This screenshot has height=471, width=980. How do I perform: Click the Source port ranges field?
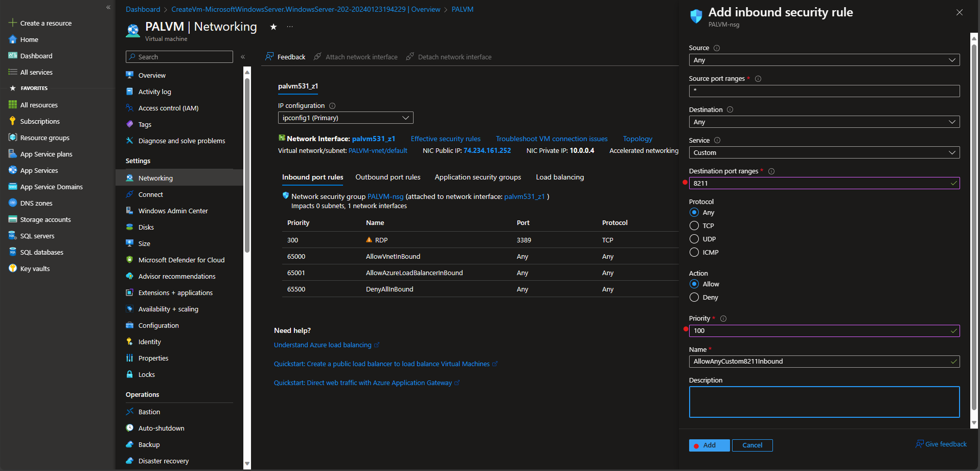[x=824, y=91]
